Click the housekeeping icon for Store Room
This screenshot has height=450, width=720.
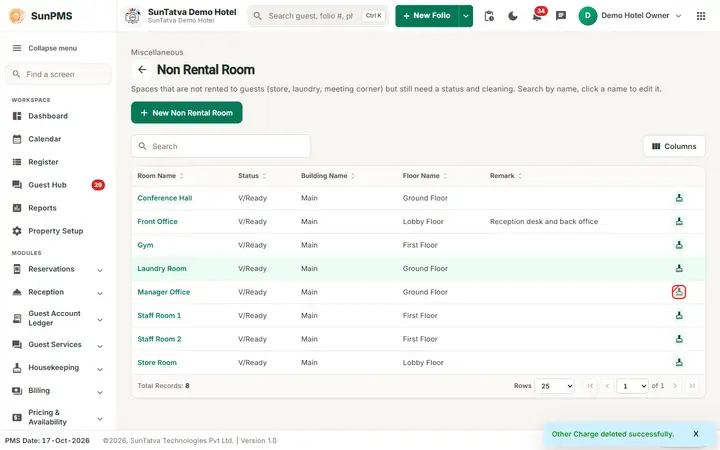679,362
